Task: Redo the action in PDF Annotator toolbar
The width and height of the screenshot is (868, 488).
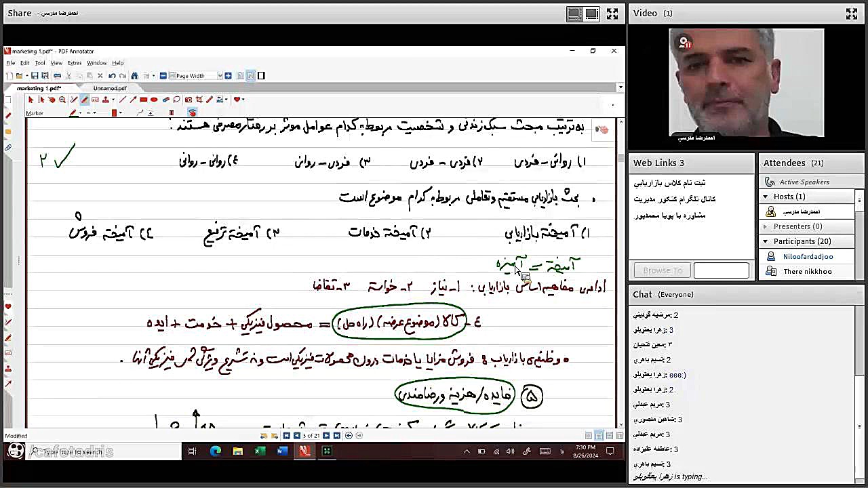Action: pyautogui.click(x=123, y=76)
